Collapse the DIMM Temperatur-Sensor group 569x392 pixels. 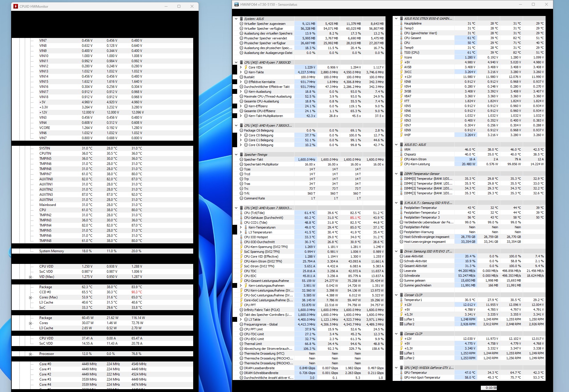[x=396, y=174]
